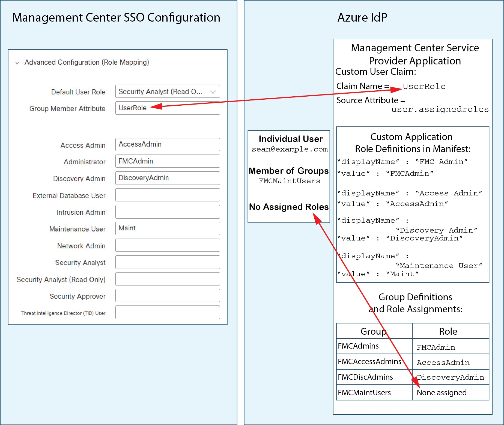Click the empty Network Admin field

(x=168, y=245)
